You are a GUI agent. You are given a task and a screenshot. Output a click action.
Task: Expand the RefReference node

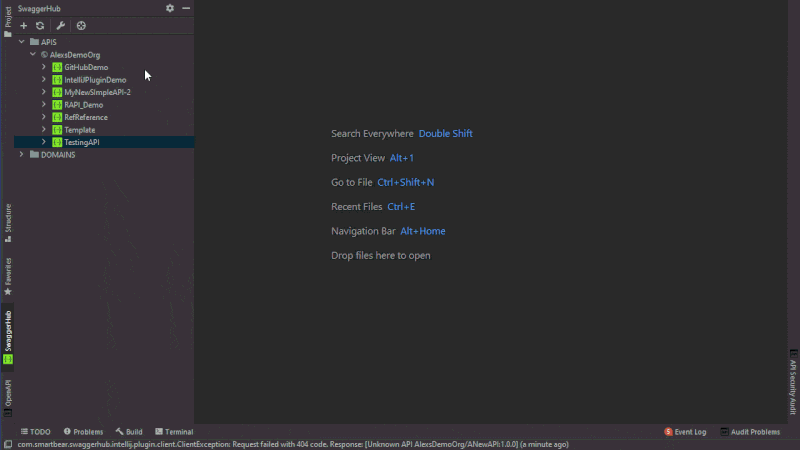click(44, 117)
